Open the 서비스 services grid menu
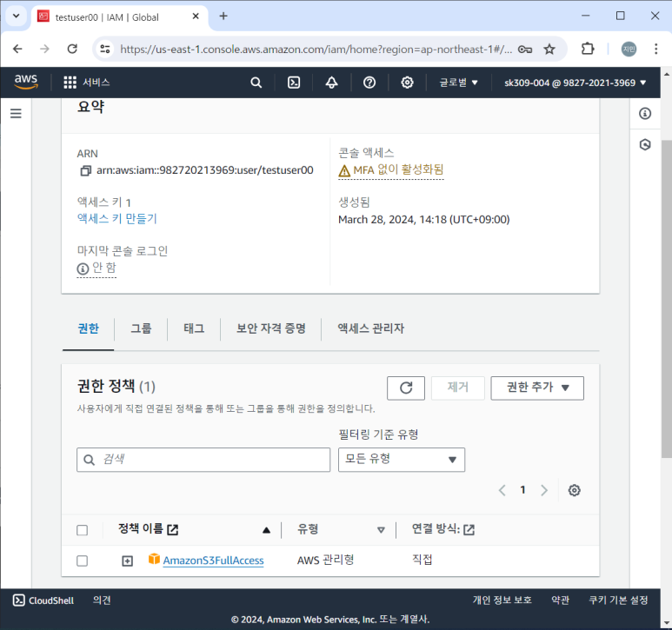The image size is (672, 630). (x=87, y=83)
